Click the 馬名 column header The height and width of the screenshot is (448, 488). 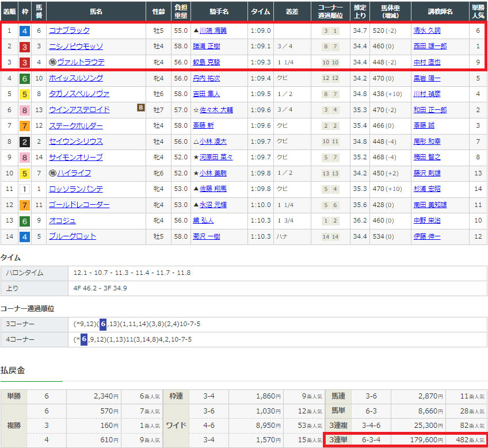point(96,11)
